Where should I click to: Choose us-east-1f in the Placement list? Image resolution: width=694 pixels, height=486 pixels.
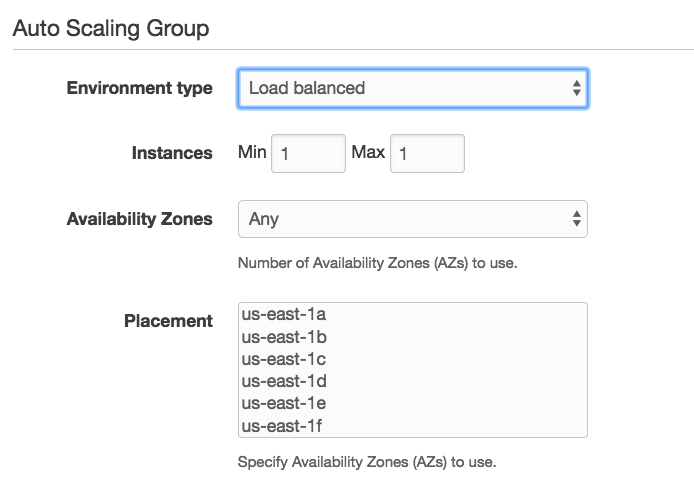(x=413, y=426)
